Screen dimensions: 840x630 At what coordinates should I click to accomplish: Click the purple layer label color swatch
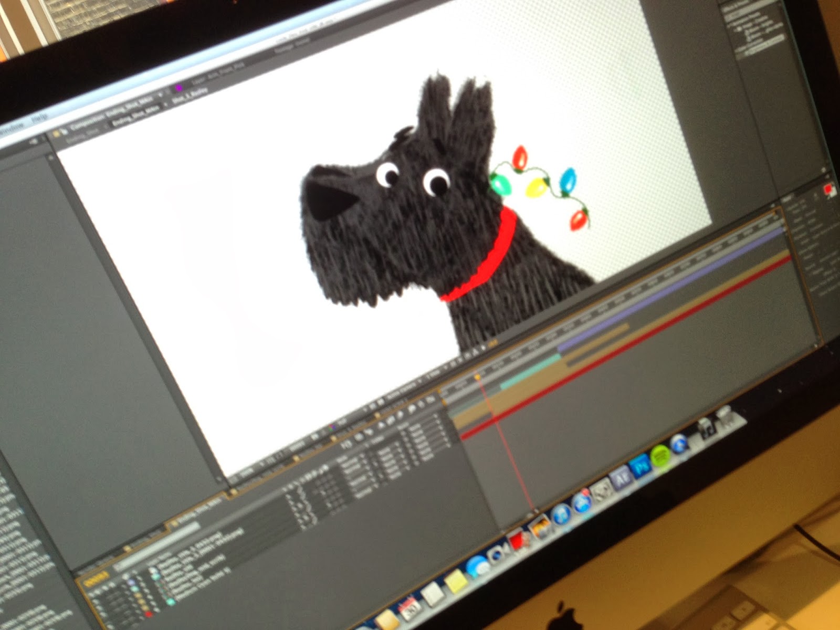pos(132,582)
